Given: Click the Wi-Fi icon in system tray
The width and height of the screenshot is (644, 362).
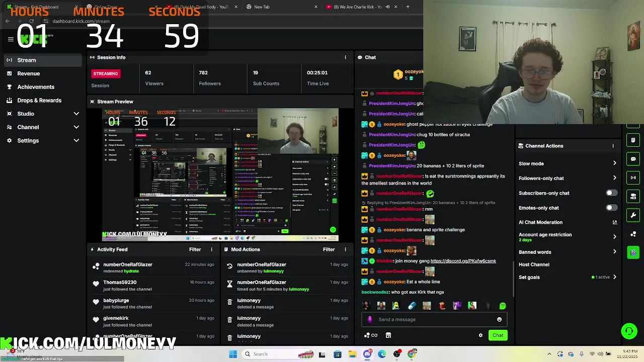Looking at the screenshot, I should click(592, 354).
